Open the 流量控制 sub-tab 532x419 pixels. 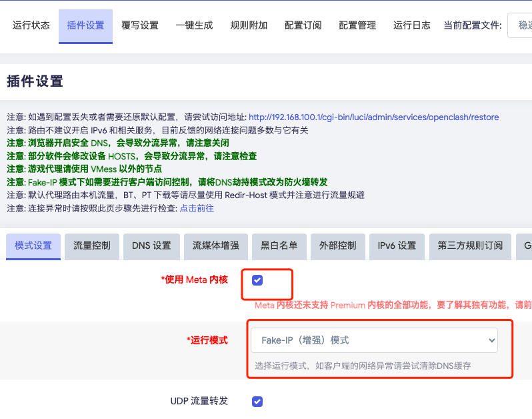pyautogui.click(x=96, y=246)
